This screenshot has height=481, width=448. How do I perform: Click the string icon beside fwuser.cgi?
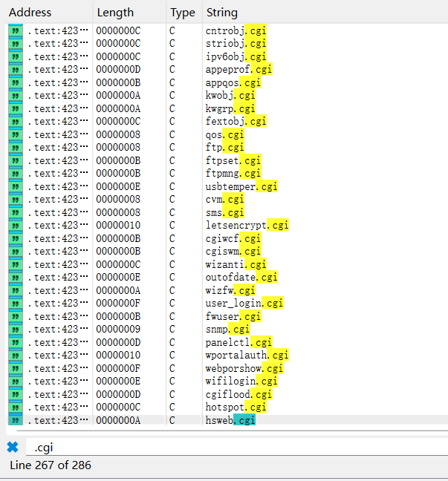16,316
